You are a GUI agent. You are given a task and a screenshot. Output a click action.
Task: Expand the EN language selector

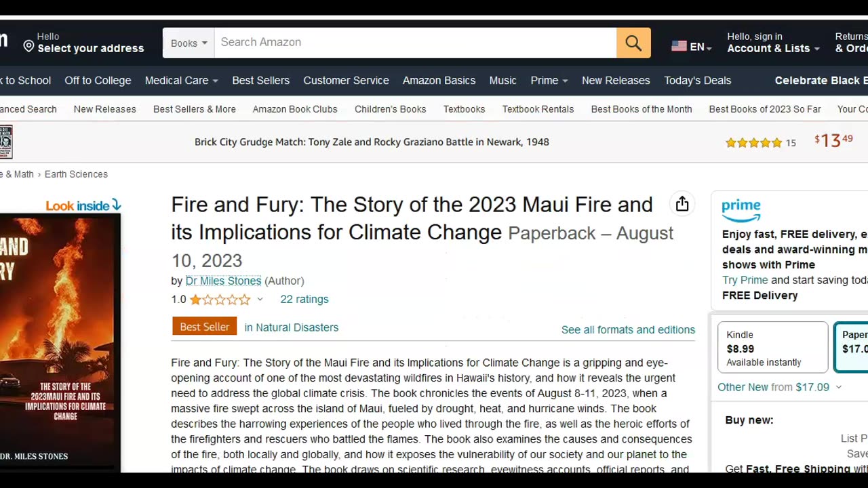click(701, 47)
